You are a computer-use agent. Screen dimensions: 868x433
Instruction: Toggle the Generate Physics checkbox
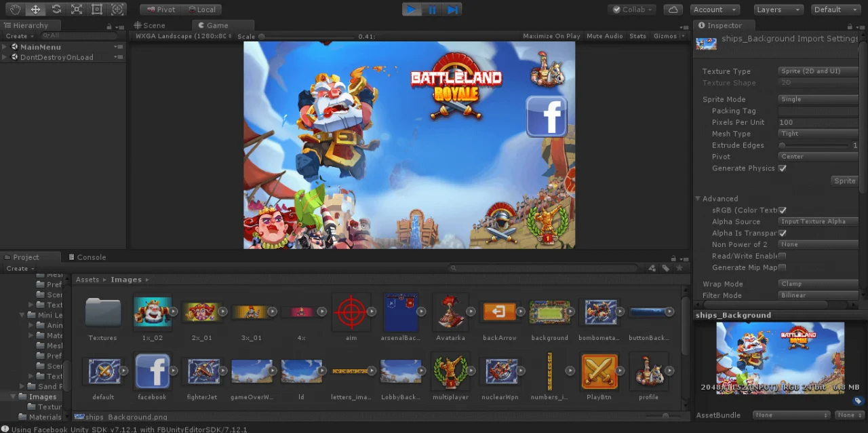tap(783, 168)
